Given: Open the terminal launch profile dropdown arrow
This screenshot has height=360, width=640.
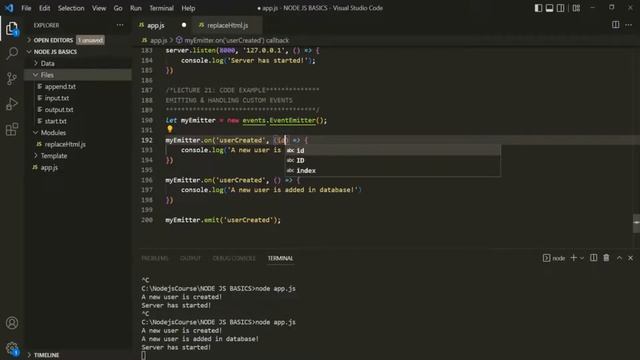Looking at the screenshot, I should coord(582,258).
